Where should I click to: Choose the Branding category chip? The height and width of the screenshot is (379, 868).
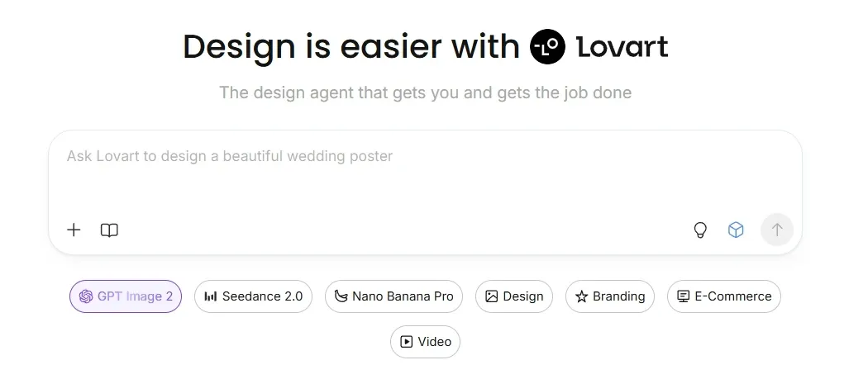610,296
